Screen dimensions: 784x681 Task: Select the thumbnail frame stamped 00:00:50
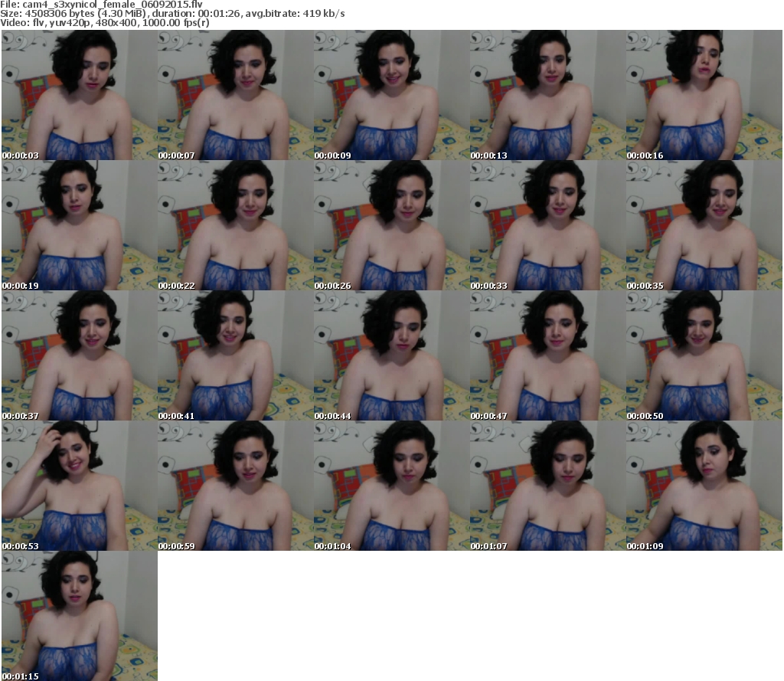[x=704, y=355]
